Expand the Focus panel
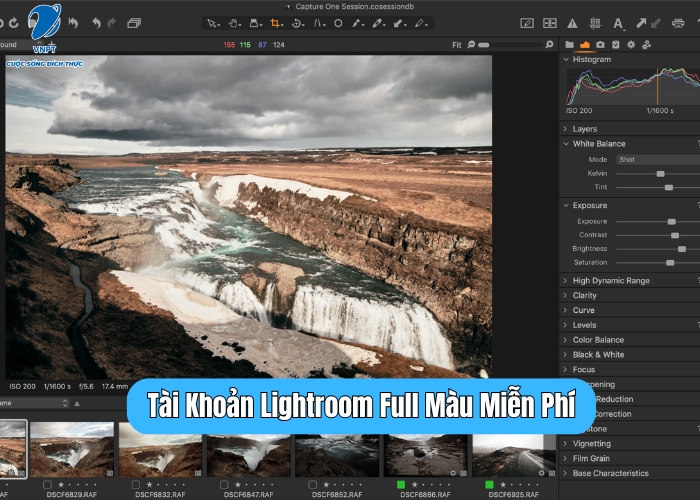Screen dimensions: 700x500 pos(566,369)
